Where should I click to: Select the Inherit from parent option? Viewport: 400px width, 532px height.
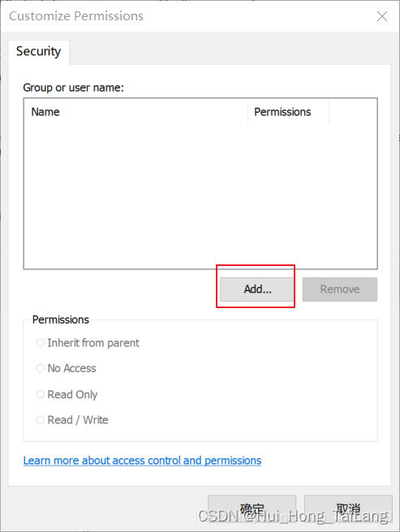pos(88,343)
